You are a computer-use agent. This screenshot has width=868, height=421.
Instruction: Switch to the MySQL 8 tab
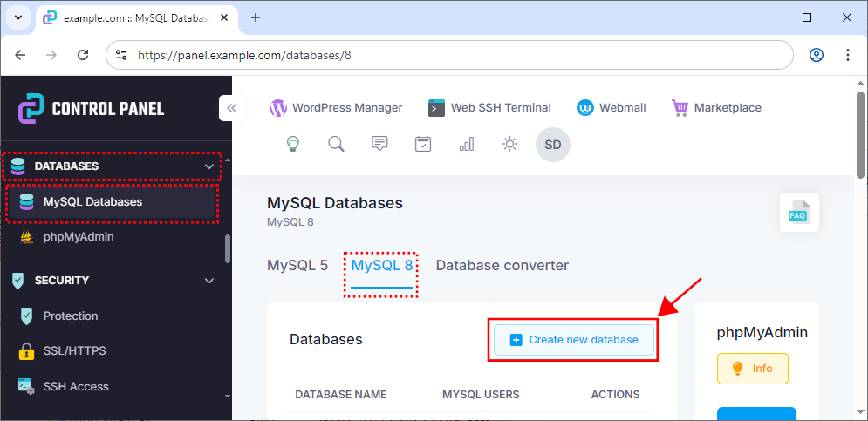pos(382,266)
